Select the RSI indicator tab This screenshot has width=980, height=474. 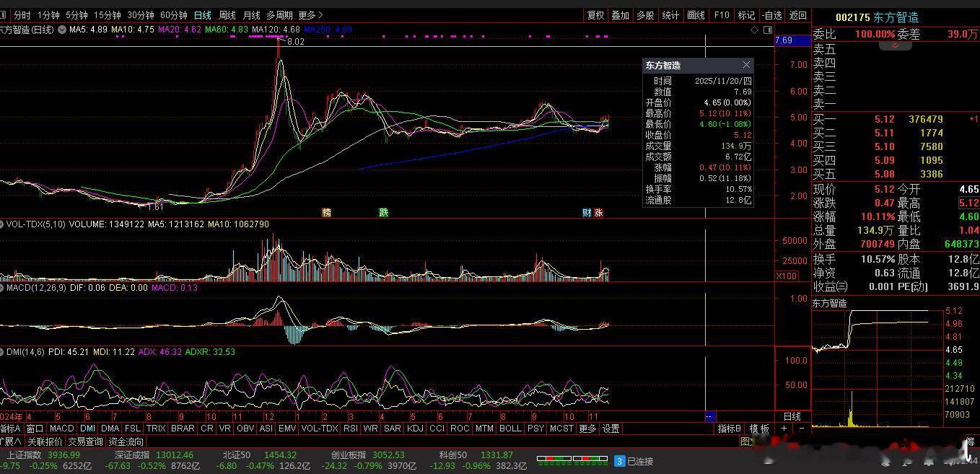(351, 428)
